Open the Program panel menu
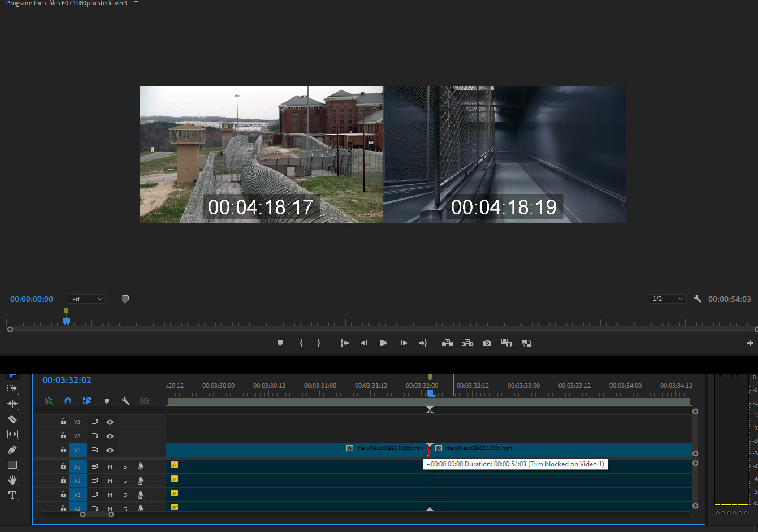The height and width of the screenshot is (532, 758). 136,3
